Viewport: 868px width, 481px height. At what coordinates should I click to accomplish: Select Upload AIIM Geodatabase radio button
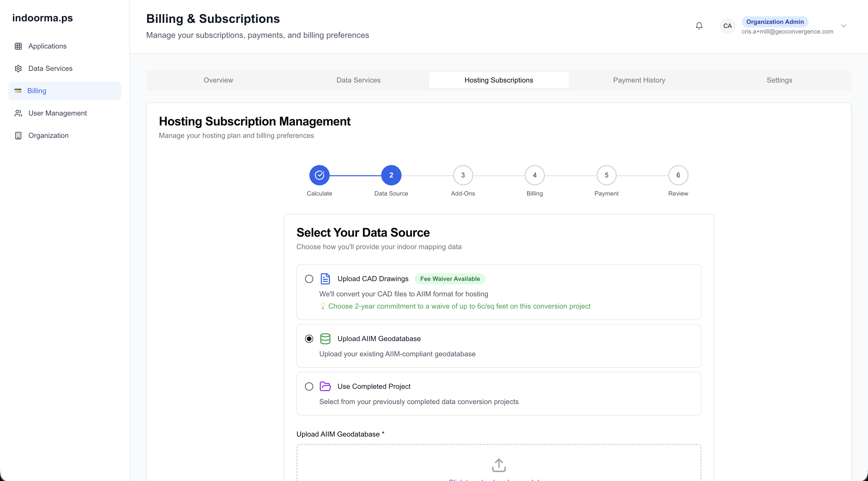309,339
